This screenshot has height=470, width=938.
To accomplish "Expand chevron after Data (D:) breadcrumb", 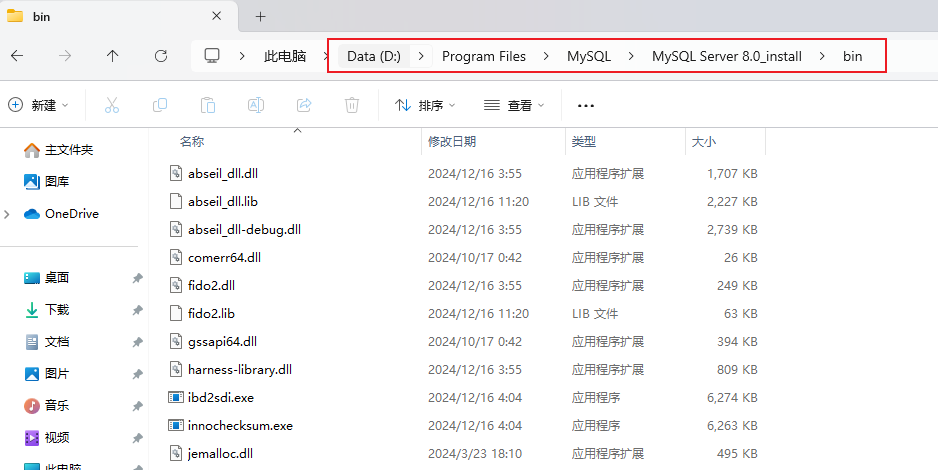I will (x=421, y=56).
